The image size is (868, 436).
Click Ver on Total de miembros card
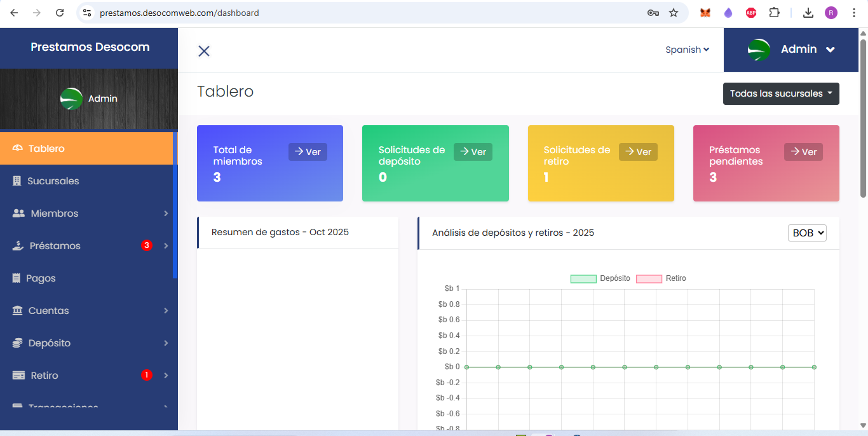coord(308,152)
